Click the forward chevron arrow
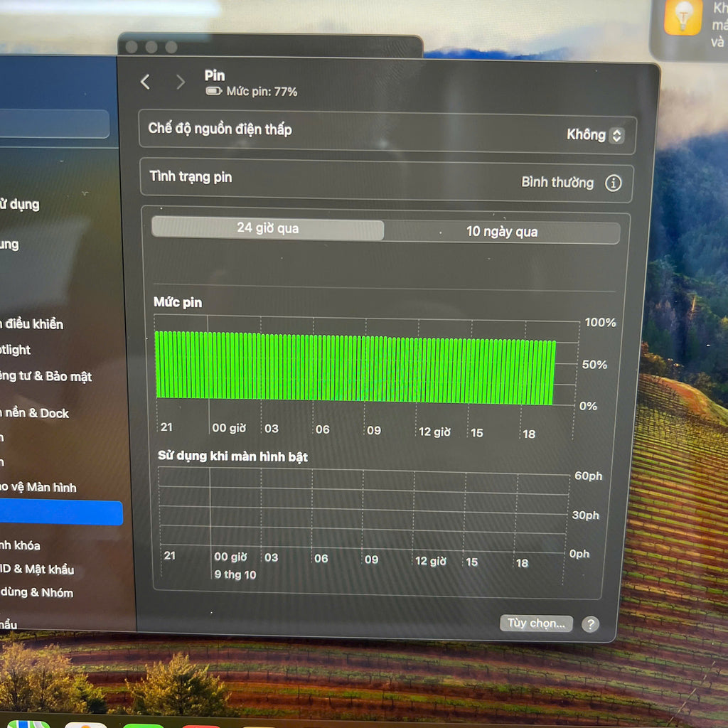Image resolution: width=728 pixels, height=728 pixels. 180,82
